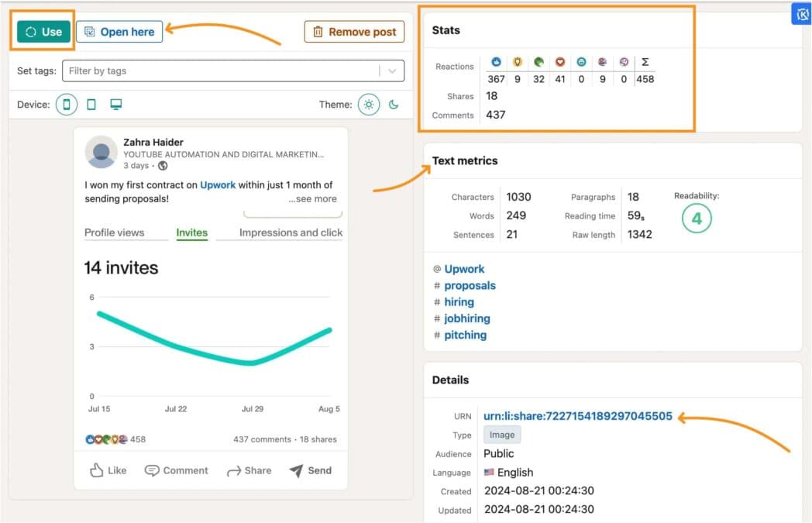812x523 pixels.
Task: Click the red Love reaction icon
Action: point(560,62)
